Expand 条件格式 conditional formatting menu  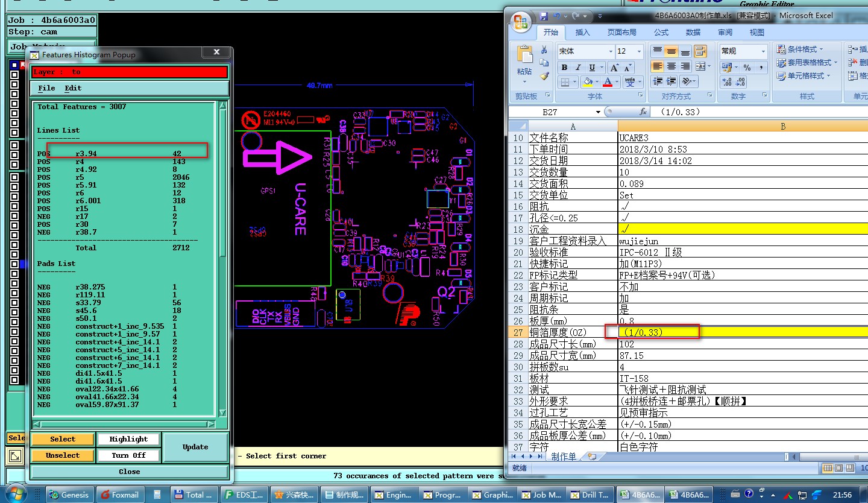(799, 49)
